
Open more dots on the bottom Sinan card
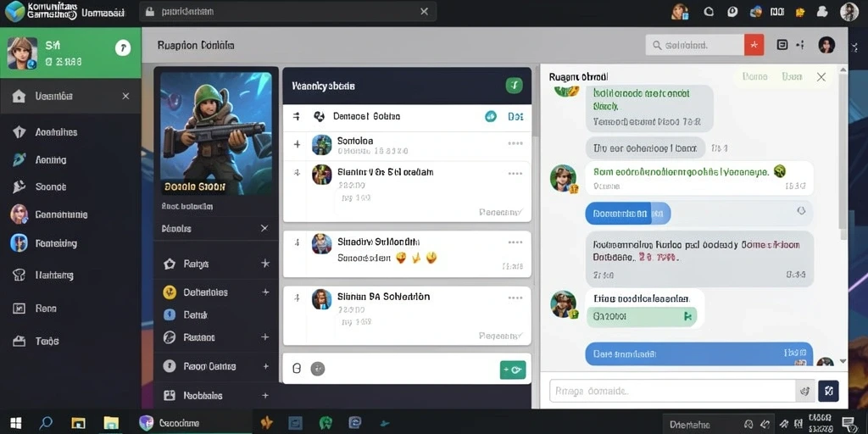pos(515,298)
